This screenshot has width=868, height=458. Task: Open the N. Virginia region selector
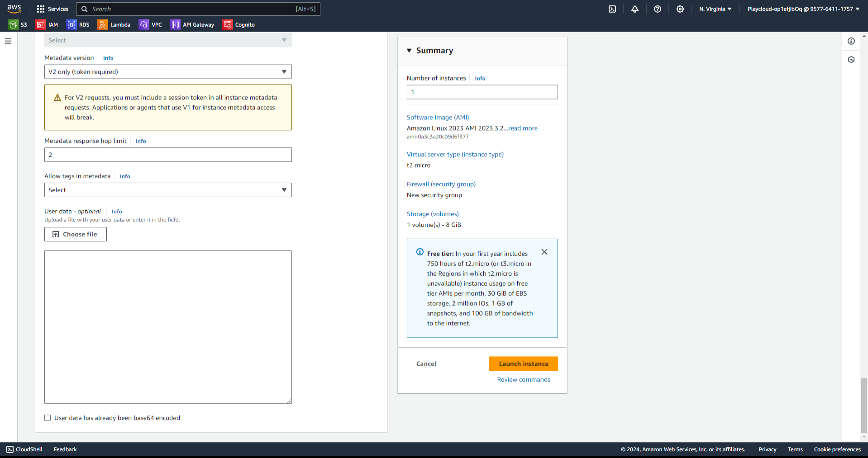[715, 9]
